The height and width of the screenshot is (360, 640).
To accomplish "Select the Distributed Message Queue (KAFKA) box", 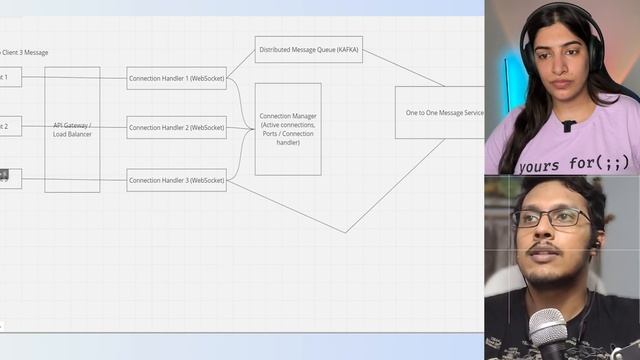I will 309,49.
